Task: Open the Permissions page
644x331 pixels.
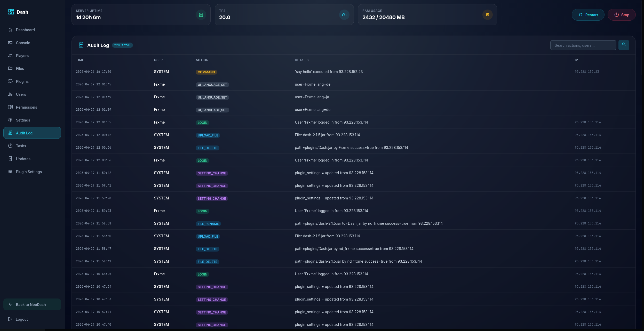Action: (x=32, y=107)
